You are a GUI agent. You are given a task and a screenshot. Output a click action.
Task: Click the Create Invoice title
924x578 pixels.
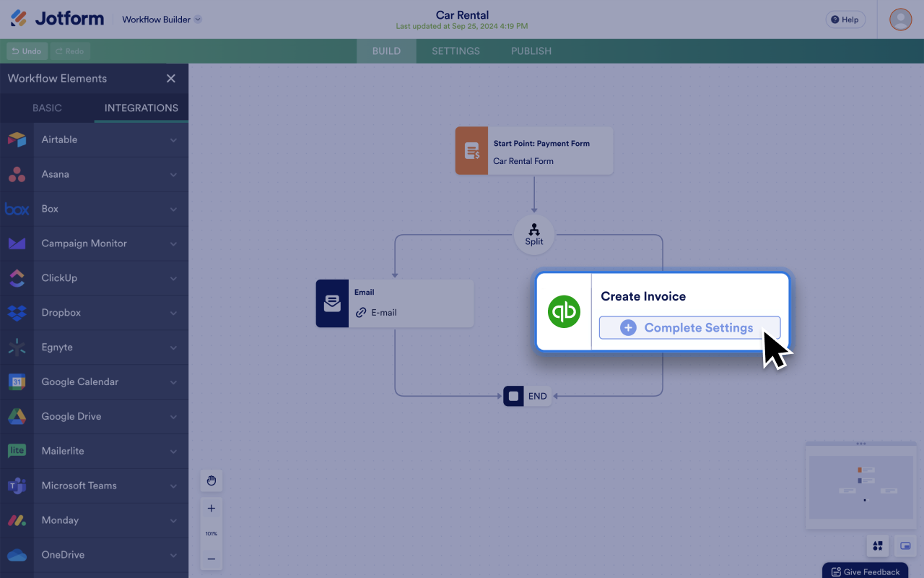point(643,296)
